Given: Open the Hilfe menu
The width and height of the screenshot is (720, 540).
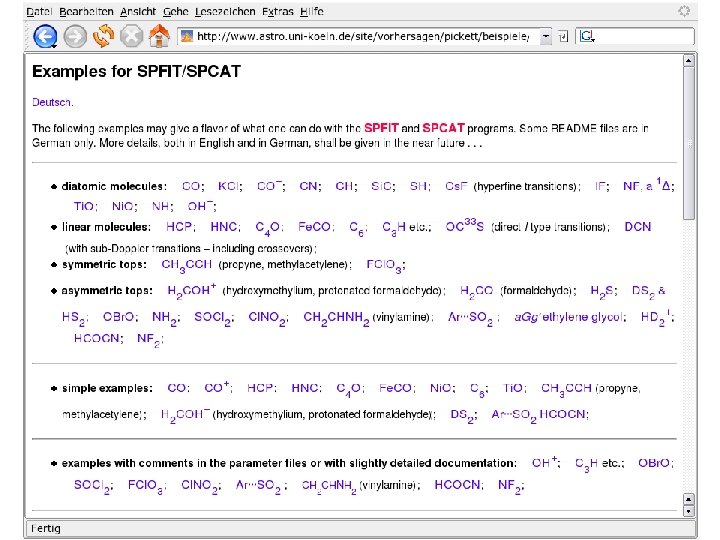Looking at the screenshot, I should pos(312,11).
